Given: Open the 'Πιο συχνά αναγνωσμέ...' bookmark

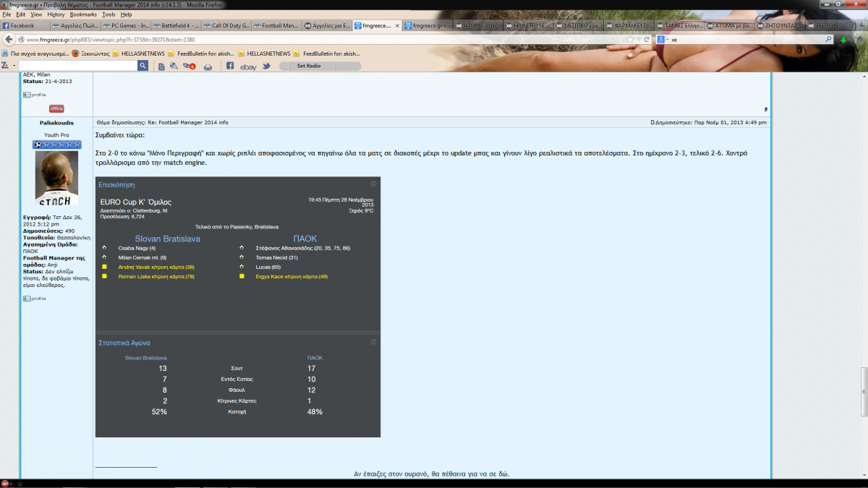Looking at the screenshot, I should coord(35,53).
